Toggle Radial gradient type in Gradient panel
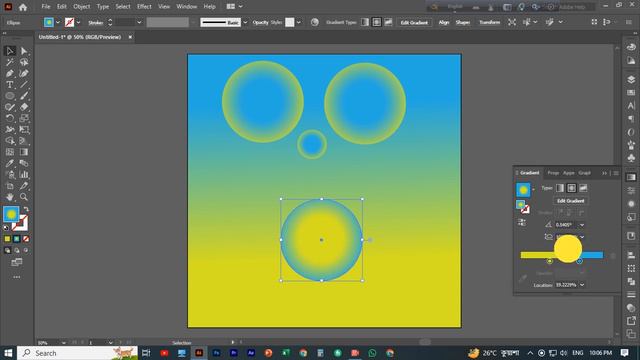 tap(571, 188)
